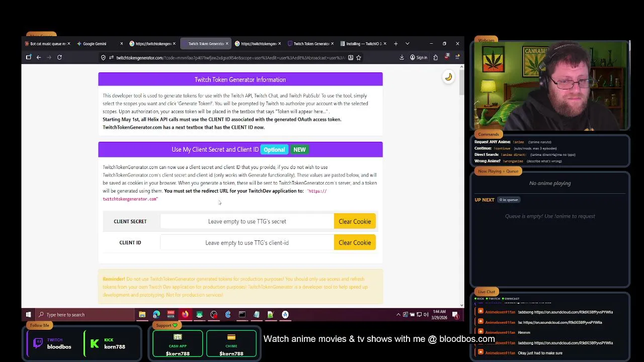Screen dimensions: 644x362
Task: Open the extensions puzzle icon
Action: 435,57
